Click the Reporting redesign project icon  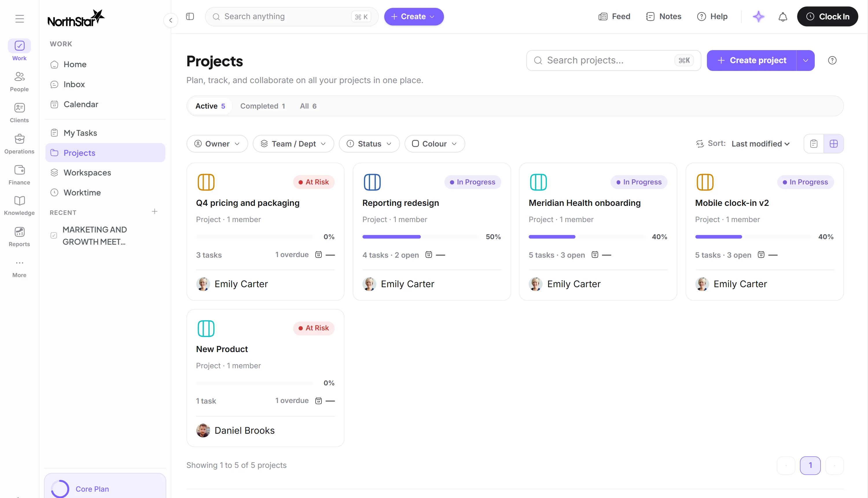point(372,182)
